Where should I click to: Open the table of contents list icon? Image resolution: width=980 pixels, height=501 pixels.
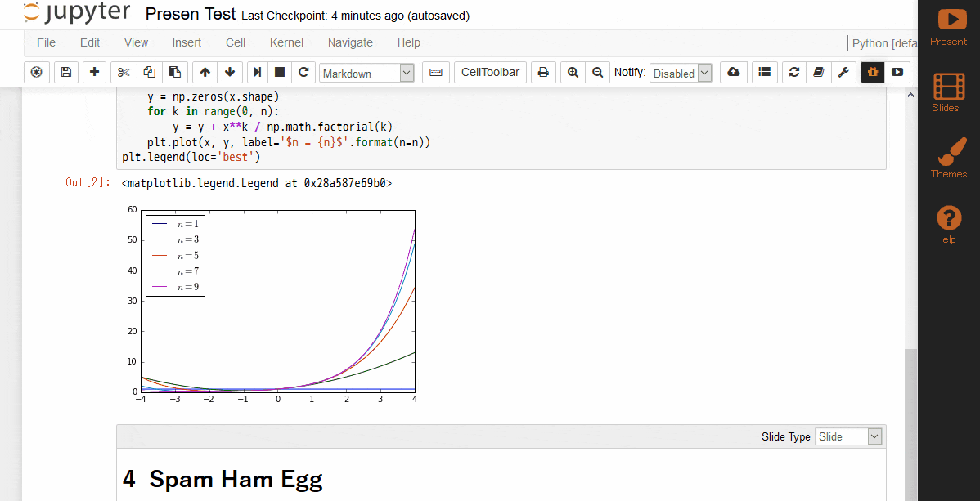764,72
